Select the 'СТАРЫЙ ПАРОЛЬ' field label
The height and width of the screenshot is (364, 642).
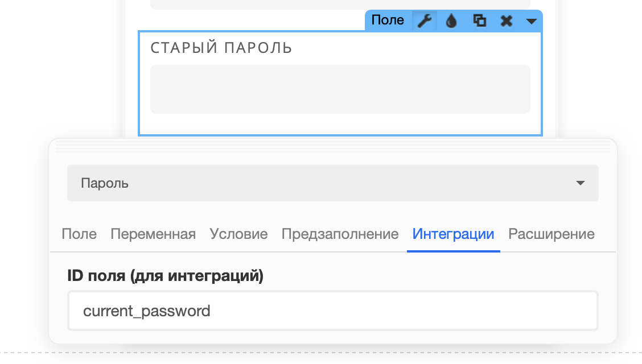tap(221, 48)
